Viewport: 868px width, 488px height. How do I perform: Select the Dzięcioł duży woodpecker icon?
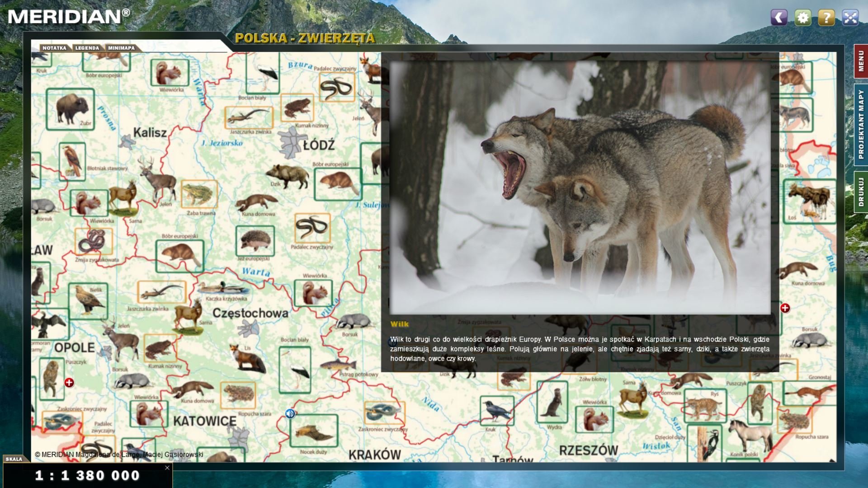click(x=704, y=443)
